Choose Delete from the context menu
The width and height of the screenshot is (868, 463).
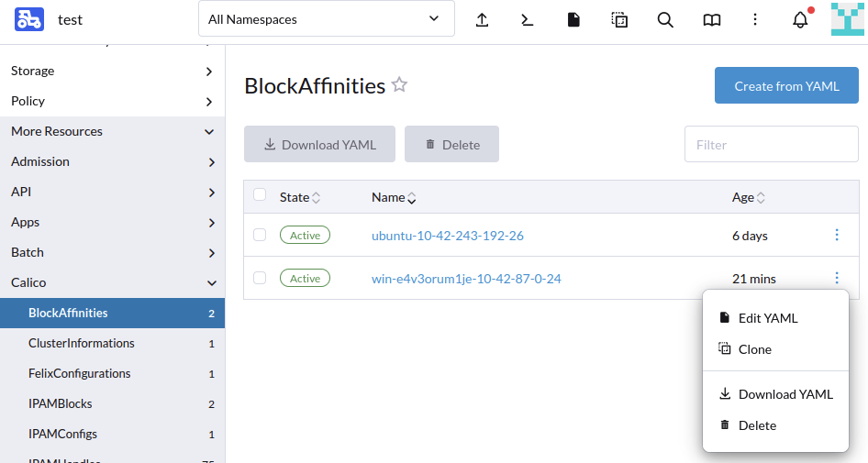(775, 425)
